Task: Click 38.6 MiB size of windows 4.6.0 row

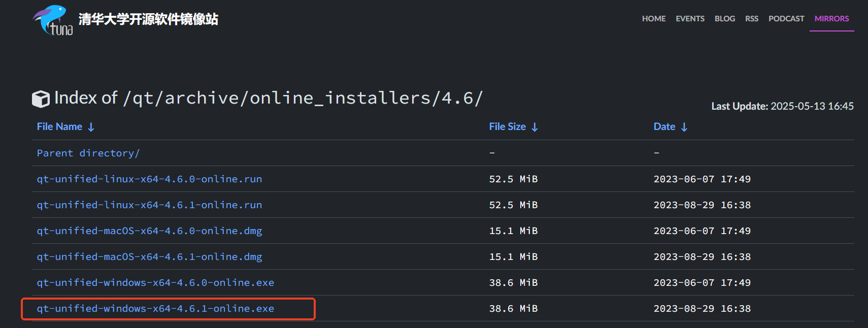Action: coord(513,282)
